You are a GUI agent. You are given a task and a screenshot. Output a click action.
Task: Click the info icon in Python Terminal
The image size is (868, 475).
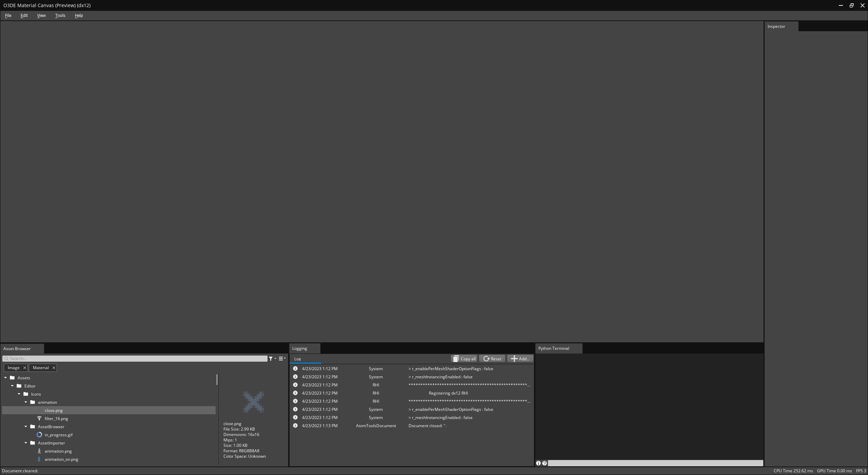(x=538, y=463)
